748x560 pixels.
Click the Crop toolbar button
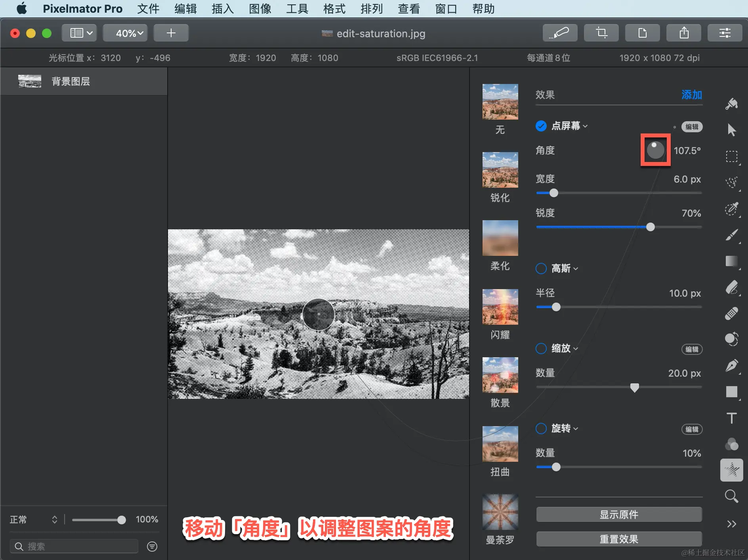[601, 33]
